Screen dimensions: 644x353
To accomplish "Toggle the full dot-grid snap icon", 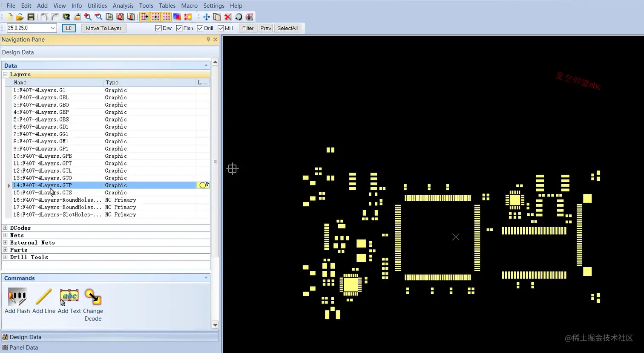I will tap(166, 17).
